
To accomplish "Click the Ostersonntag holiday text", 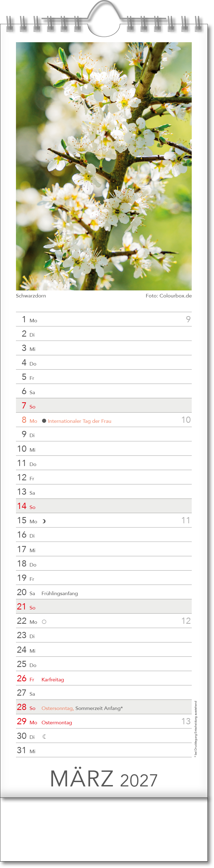I will (x=57, y=708).
